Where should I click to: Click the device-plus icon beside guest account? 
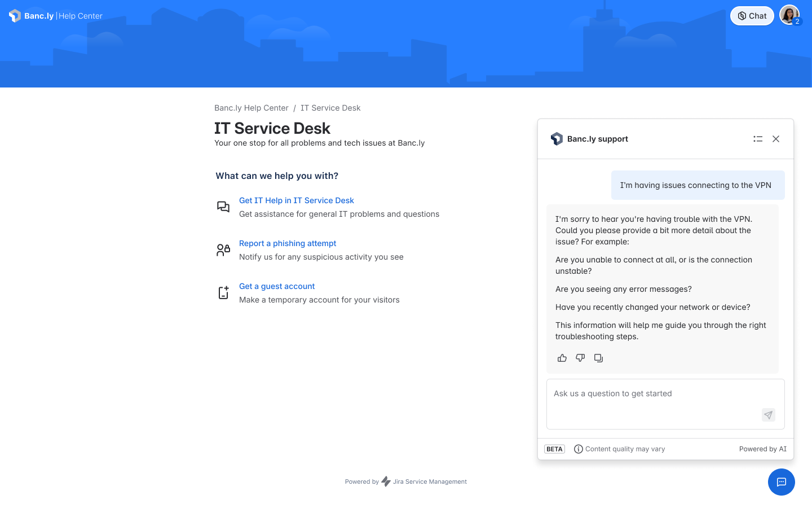tap(223, 292)
